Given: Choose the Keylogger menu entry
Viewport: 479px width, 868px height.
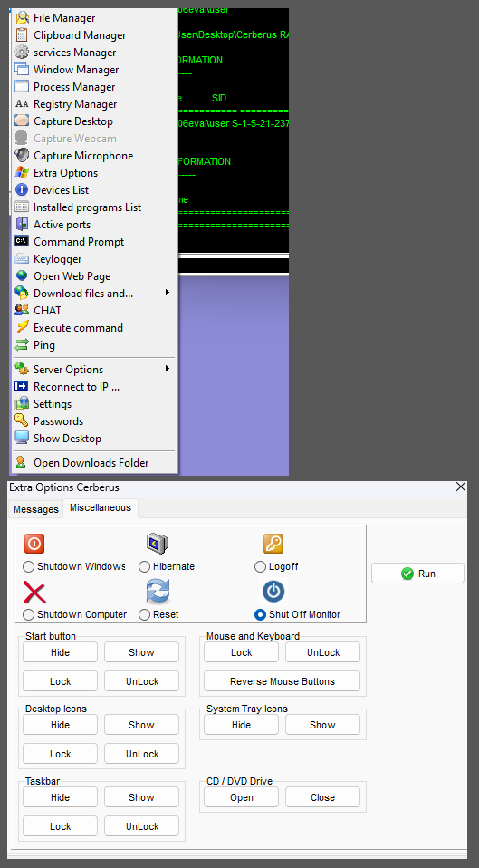Looking at the screenshot, I should (x=94, y=258).
